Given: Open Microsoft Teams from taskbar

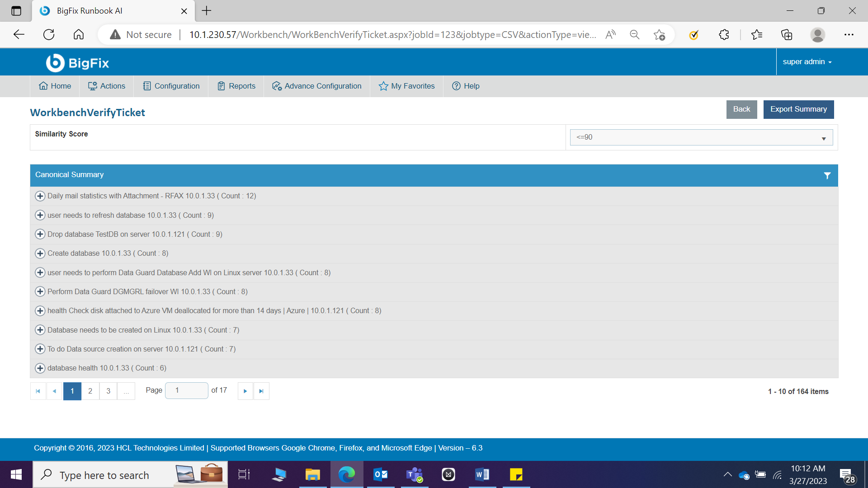Looking at the screenshot, I should tap(414, 474).
